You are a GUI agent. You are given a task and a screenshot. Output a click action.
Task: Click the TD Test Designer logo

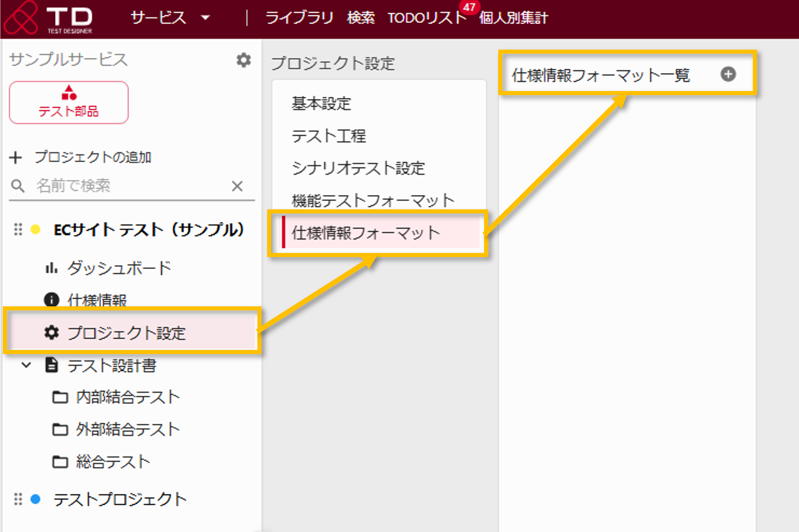coord(48,18)
